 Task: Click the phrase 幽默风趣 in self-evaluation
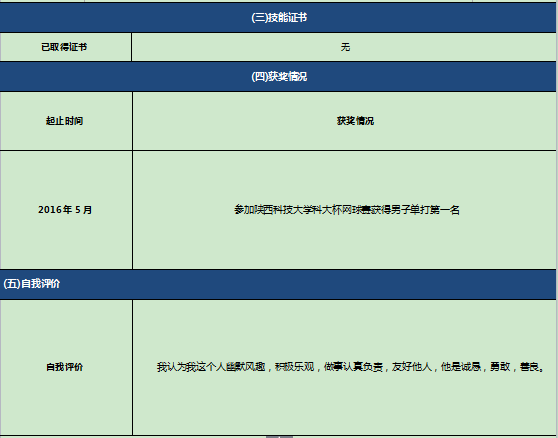246,367
